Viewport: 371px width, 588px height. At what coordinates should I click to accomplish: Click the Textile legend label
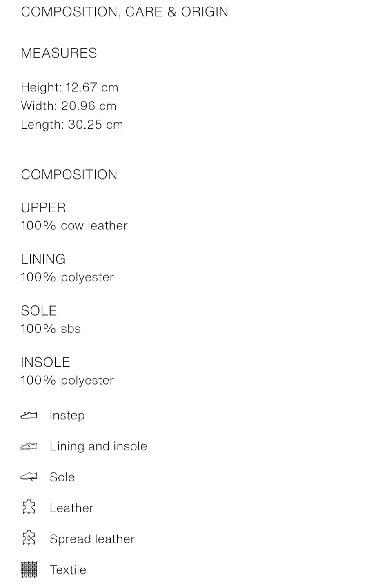click(x=68, y=570)
